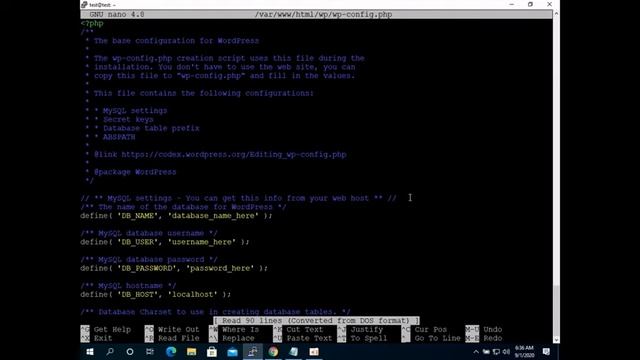
Task: Launch Google Chrome from taskbar
Action: 273,351
